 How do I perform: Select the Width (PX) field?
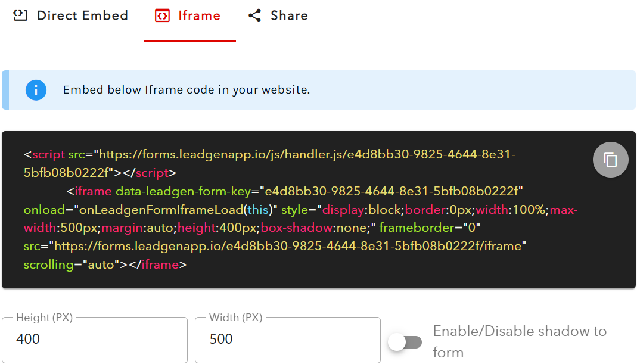tap(287, 338)
